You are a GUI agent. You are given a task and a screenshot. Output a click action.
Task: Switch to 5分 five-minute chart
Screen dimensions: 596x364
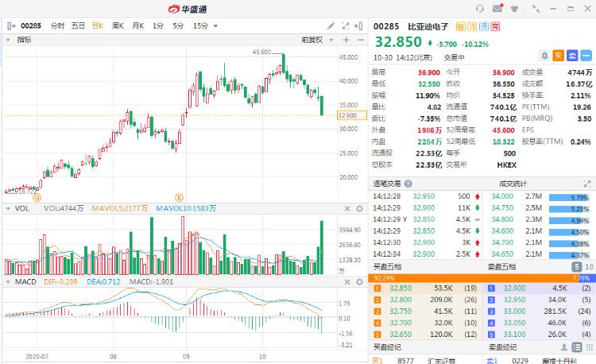click(178, 26)
